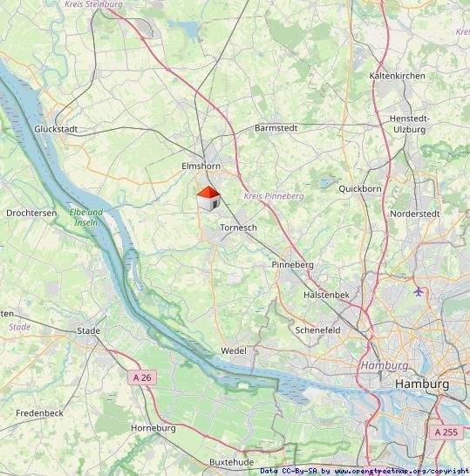The height and width of the screenshot is (476, 470).
Task: Select the Buxtehude label
Action: 232,462
